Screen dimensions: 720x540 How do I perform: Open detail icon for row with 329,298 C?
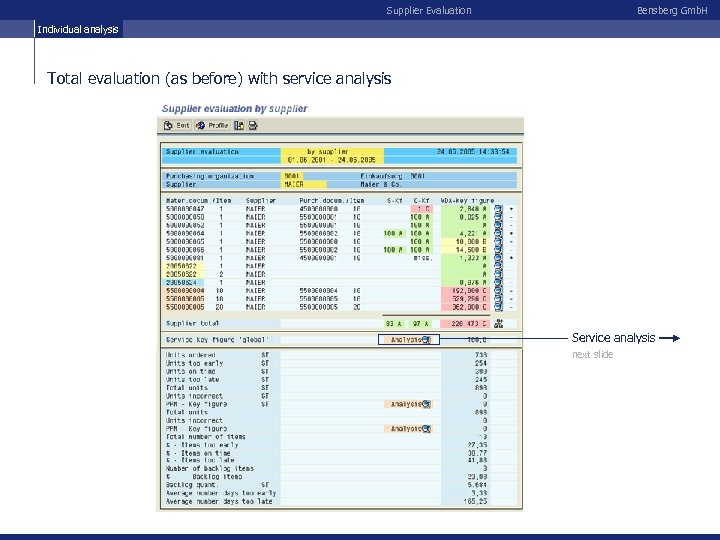498,299
